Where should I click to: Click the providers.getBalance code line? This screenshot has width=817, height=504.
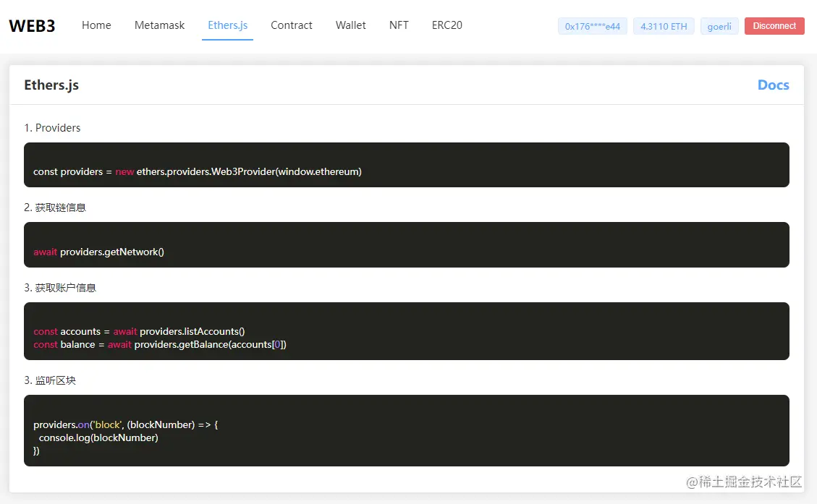(160, 344)
